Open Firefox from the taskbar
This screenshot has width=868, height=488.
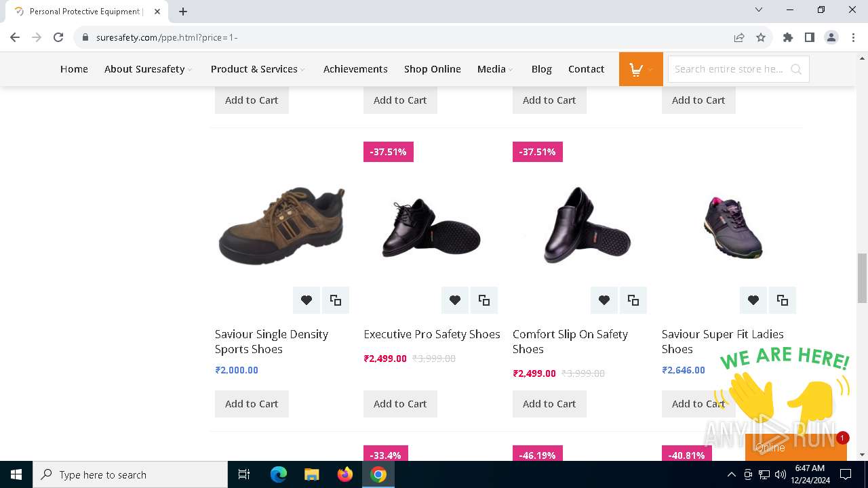(x=345, y=474)
